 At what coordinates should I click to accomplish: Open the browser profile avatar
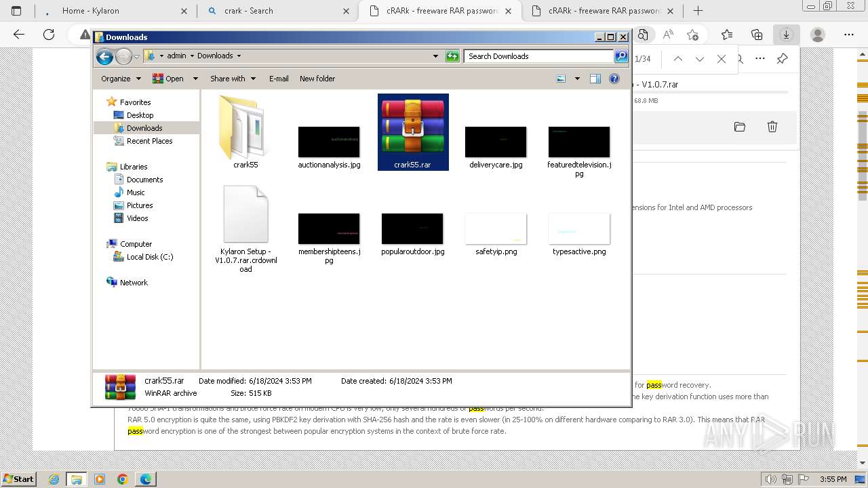click(x=818, y=35)
